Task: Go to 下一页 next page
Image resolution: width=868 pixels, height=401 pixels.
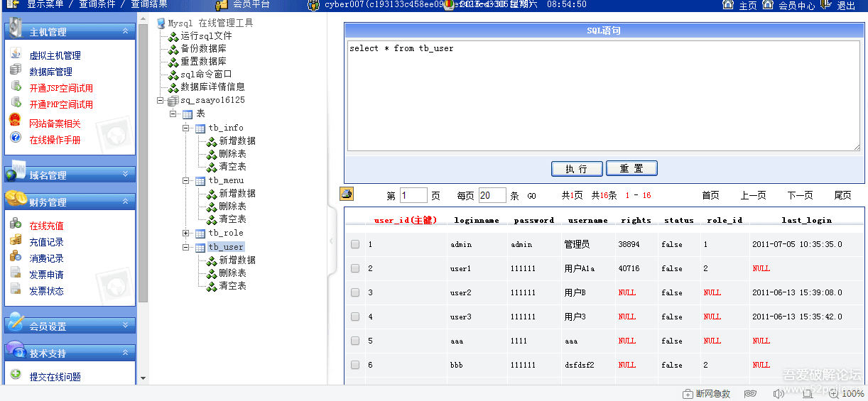Action: click(800, 196)
